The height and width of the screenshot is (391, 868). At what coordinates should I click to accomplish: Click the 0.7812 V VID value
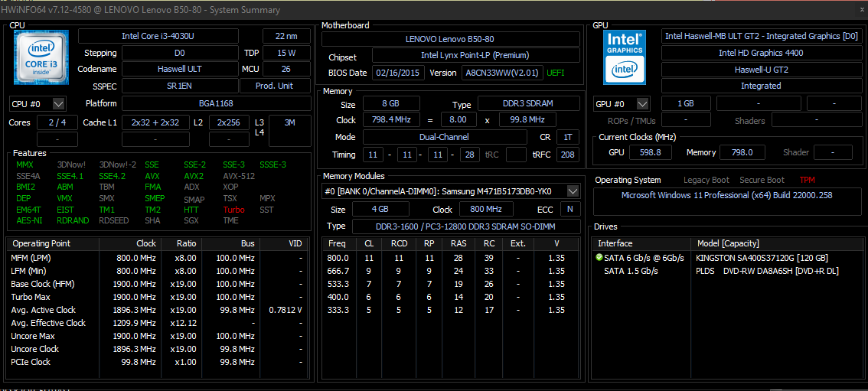pyautogui.click(x=286, y=310)
